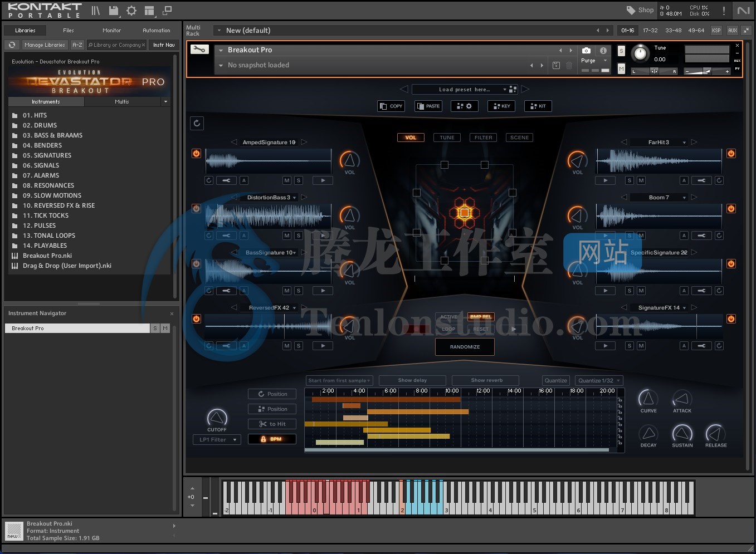Screen dimensions: 756x554
Task: Open the LP1 Filter type dropdown
Action: [217, 440]
